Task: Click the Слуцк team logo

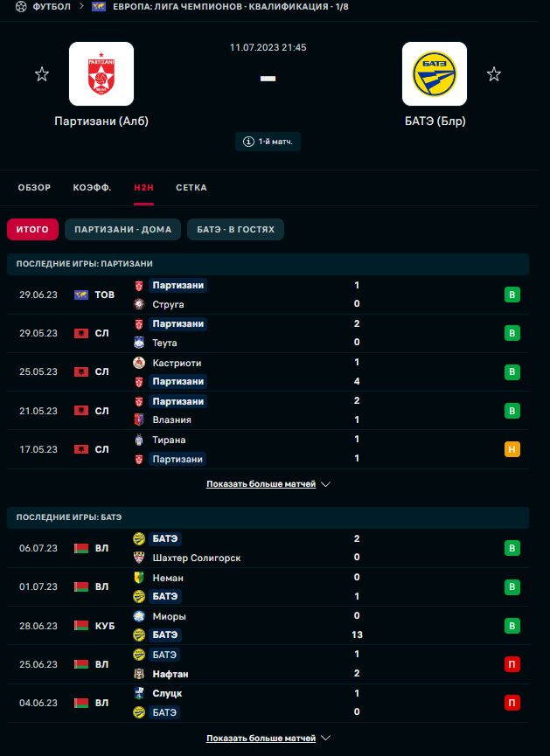Action: pyautogui.click(x=139, y=693)
